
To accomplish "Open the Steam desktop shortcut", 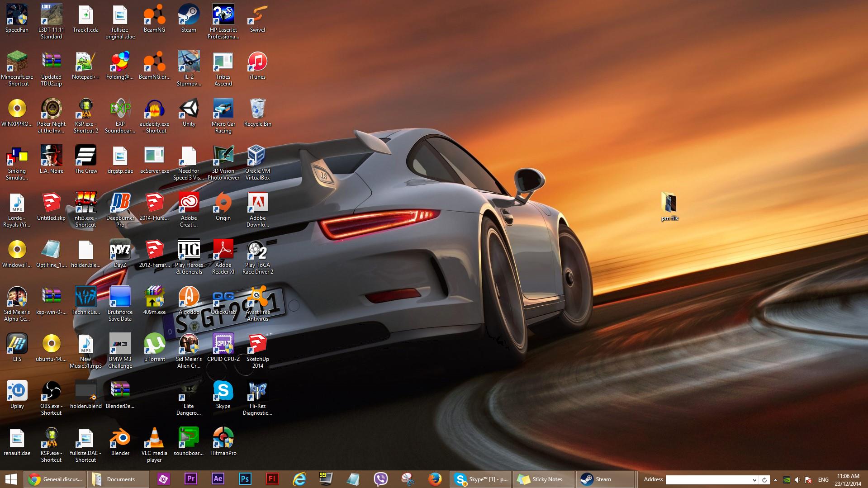I will [189, 19].
